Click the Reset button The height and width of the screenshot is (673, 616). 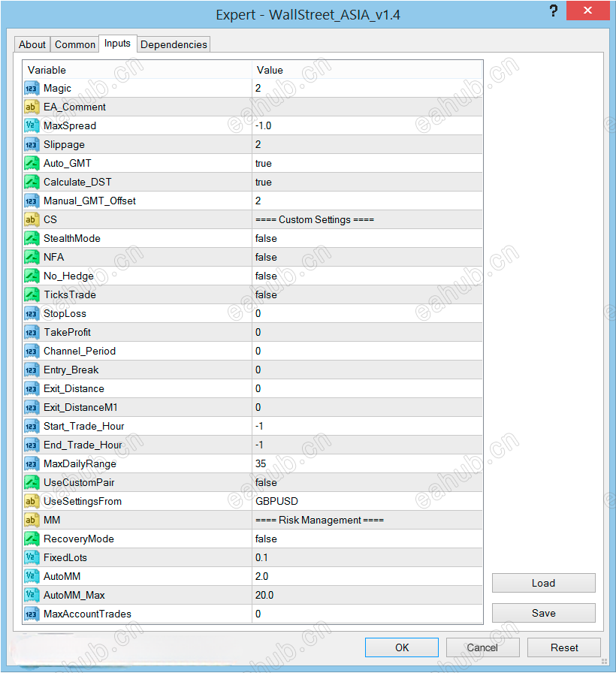click(x=564, y=647)
